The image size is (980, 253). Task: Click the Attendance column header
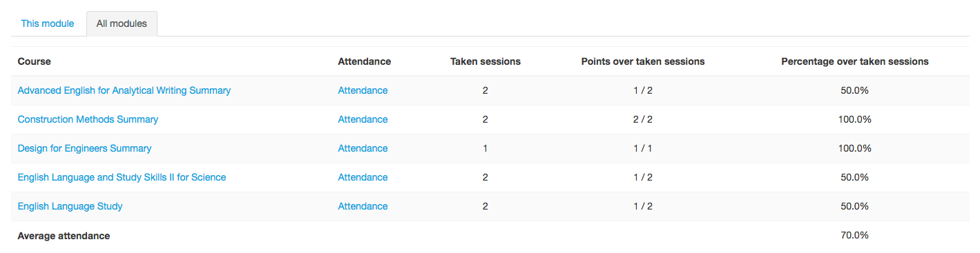tap(365, 61)
